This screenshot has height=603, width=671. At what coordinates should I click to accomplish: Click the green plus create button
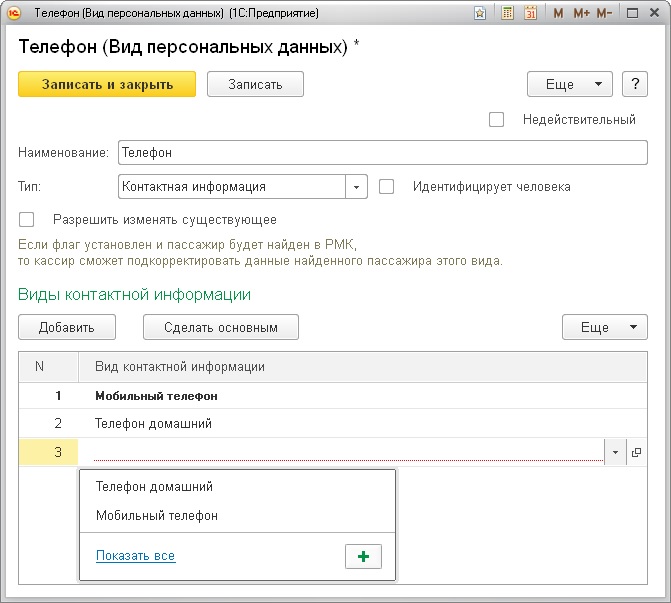tap(363, 557)
